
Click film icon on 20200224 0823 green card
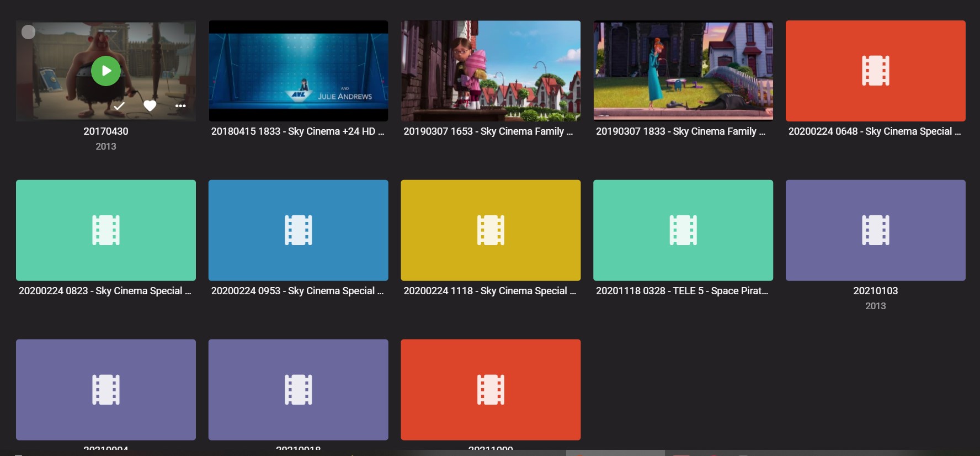106,230
